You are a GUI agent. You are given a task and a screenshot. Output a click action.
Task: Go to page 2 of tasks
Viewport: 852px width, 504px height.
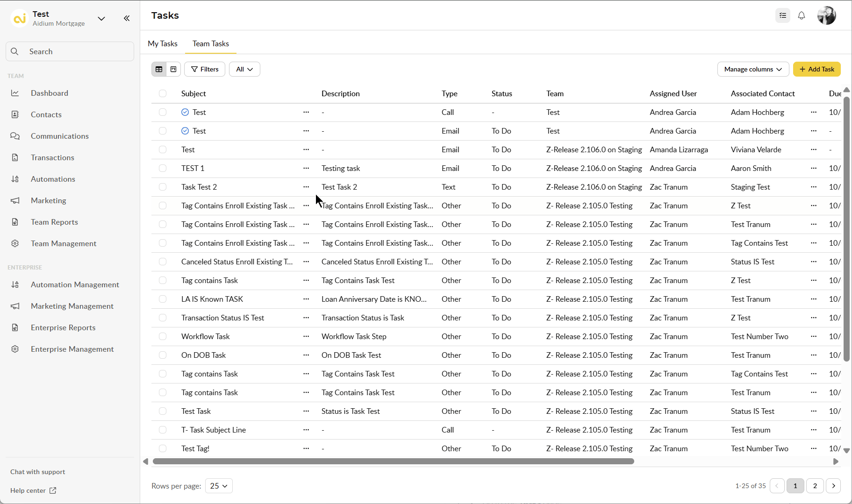coord(815,486)
